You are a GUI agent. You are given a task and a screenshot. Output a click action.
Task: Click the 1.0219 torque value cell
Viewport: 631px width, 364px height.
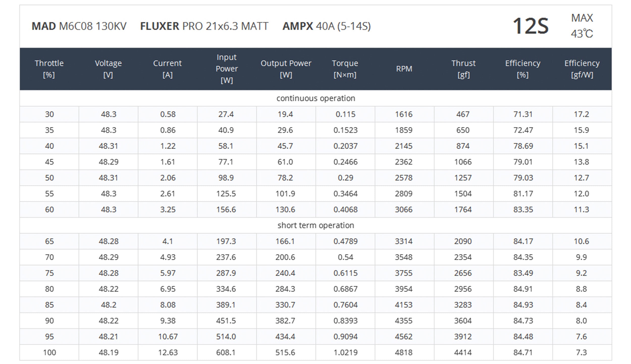click(345, 352)
